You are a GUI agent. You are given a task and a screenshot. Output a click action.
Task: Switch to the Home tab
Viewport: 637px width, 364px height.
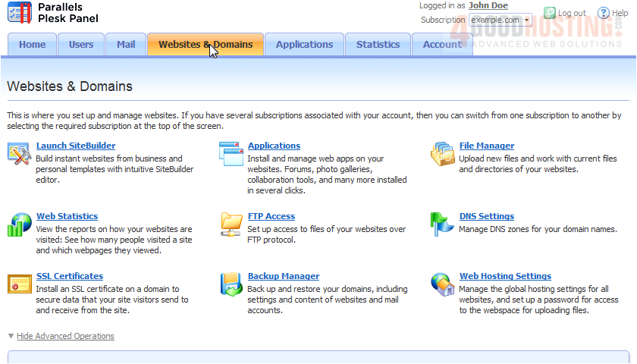point(32,45)
